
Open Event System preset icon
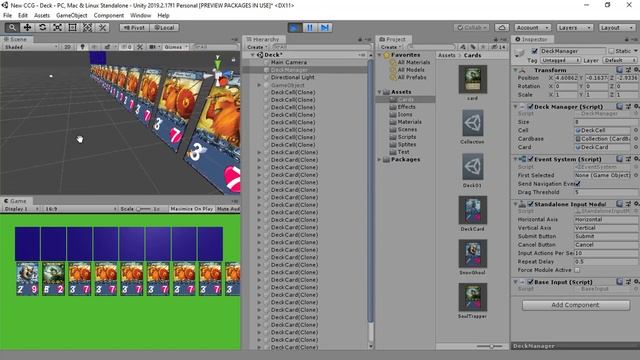click(629, 159)
